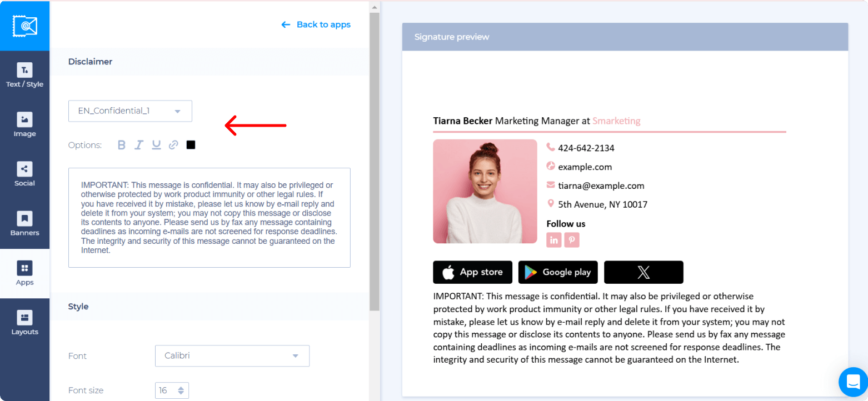The width and height of the screenshot is (868, 401).
Task: Open the Banners panel
Action: pyautogui.click(x=24, y=224)
